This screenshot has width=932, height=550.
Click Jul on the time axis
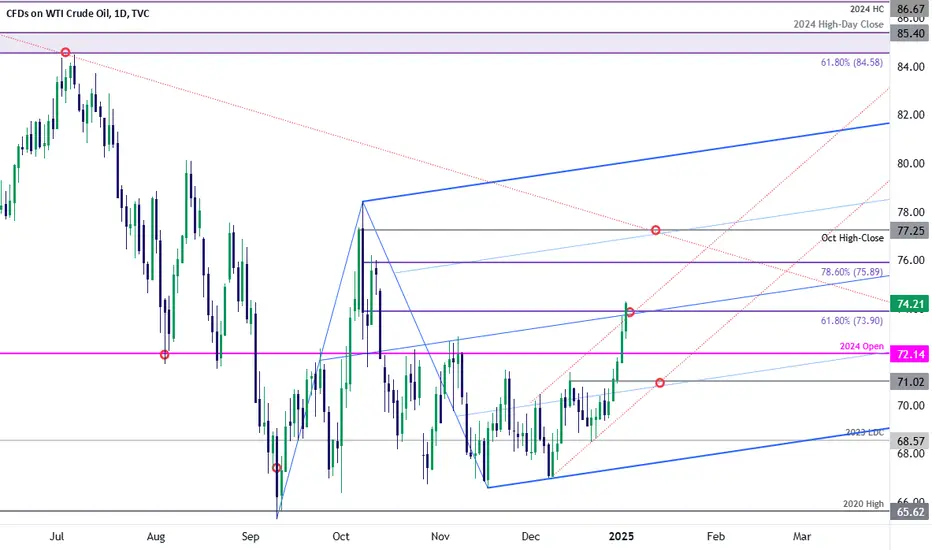[56, 536]
